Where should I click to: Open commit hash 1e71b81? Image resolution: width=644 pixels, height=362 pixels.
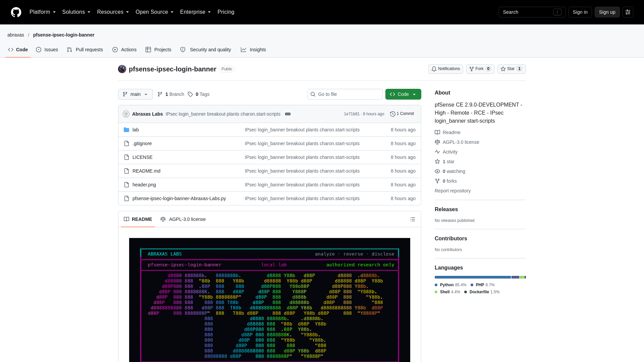(352, 114)
